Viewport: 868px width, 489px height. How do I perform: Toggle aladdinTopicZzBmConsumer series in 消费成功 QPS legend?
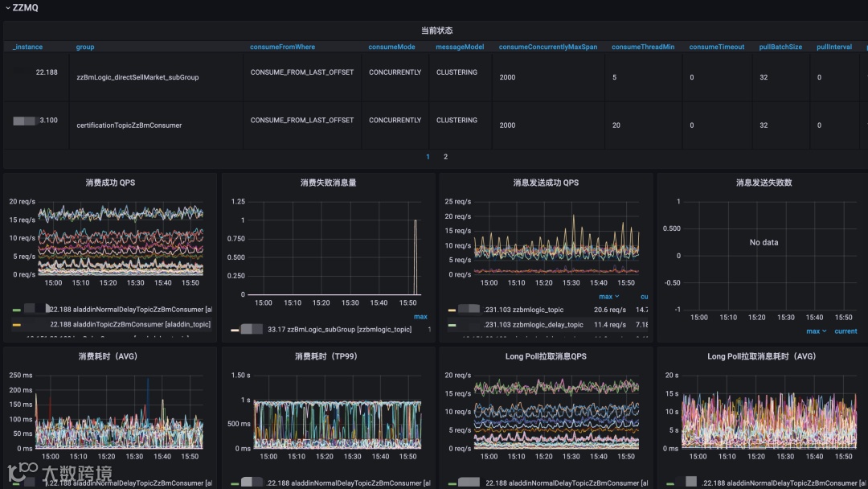click(x=130, y=324)
